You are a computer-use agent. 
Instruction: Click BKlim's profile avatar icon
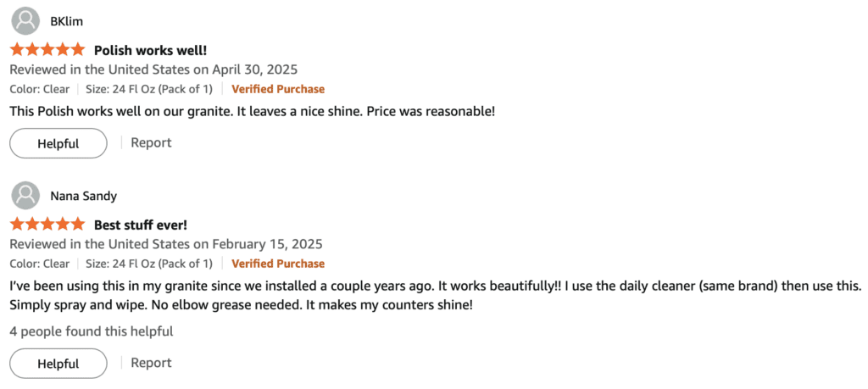pyautogui.click(x=27, y=20)
